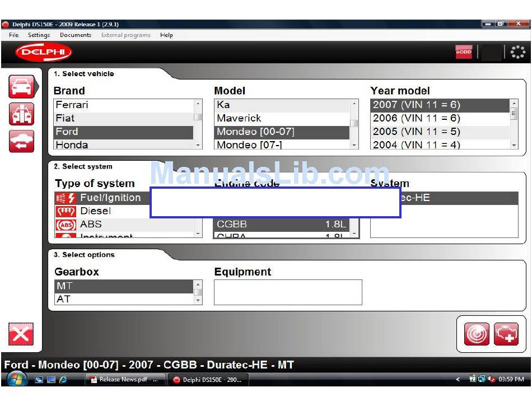532x406 pixels.
Task: Click the Model list scroll up arrow
Action: click(354, 103)
